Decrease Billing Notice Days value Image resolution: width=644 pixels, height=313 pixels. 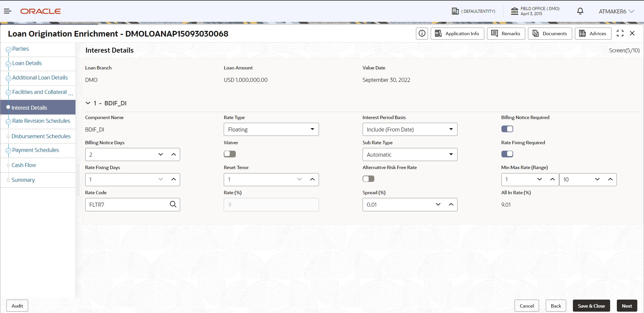[x=161, y=155]
